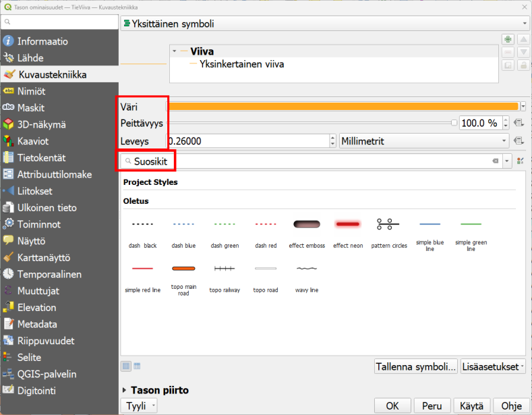Click data-defined override icon for Leveys

point(519,141)
